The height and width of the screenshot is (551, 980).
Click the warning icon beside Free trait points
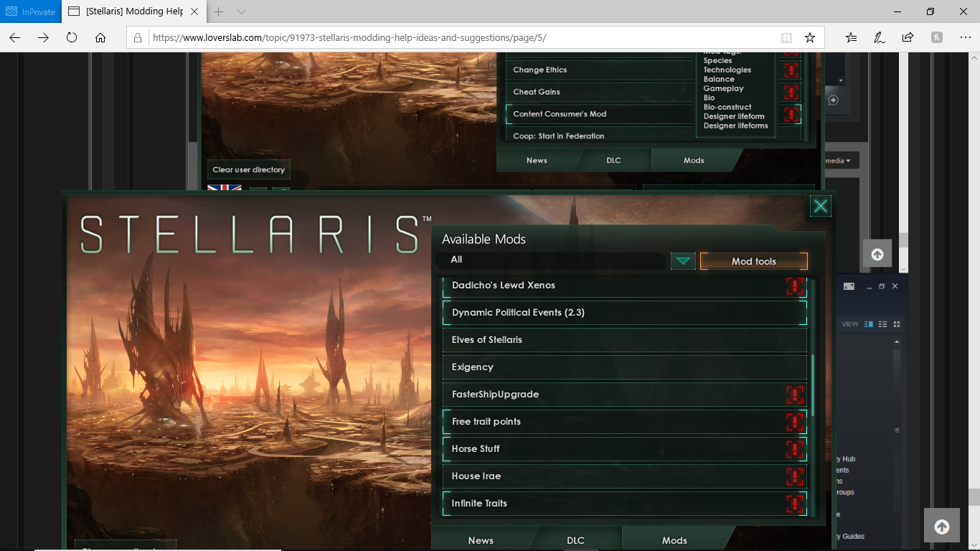795,422
